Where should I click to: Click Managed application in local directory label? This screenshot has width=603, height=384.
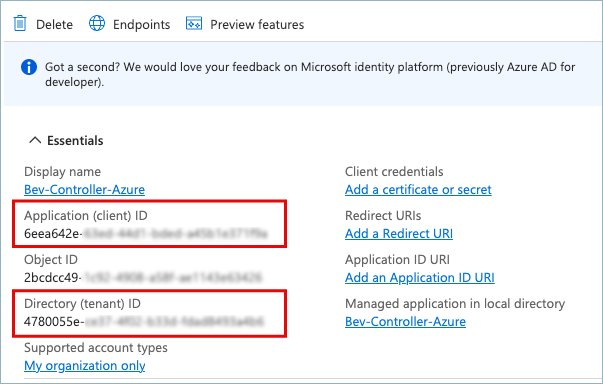coord(455,304)
